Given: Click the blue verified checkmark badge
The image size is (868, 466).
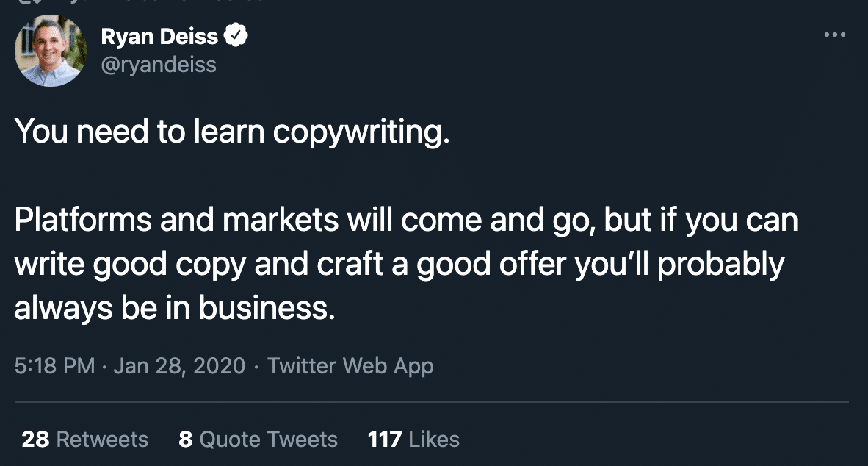Looking at the screenshot, I should click(236, 35).
